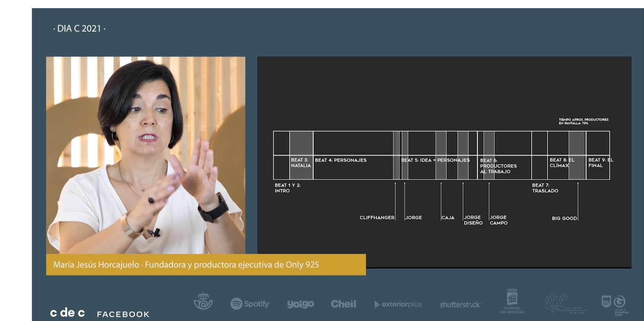This screenshot has height=321, width=644.
Task: Click the BIG GOOD marker label
Action: [x=564, y=218]
